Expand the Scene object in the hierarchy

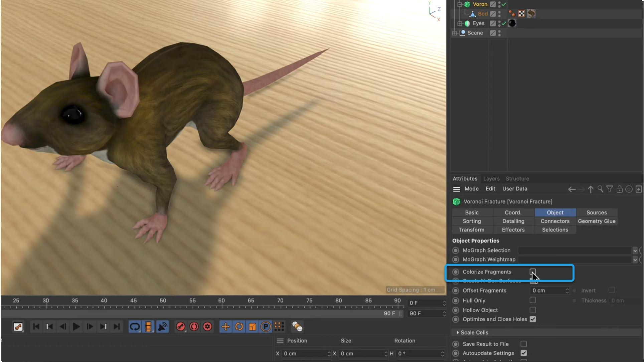455,33
